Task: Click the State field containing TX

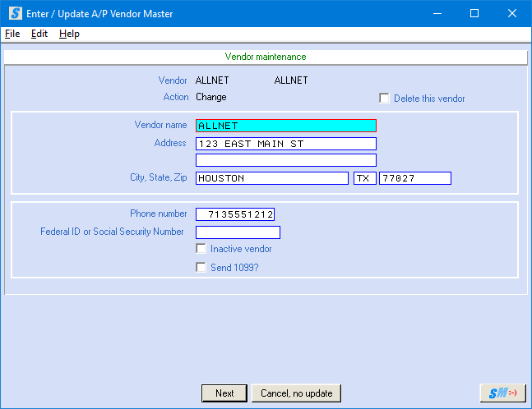Action: point(365,178)
